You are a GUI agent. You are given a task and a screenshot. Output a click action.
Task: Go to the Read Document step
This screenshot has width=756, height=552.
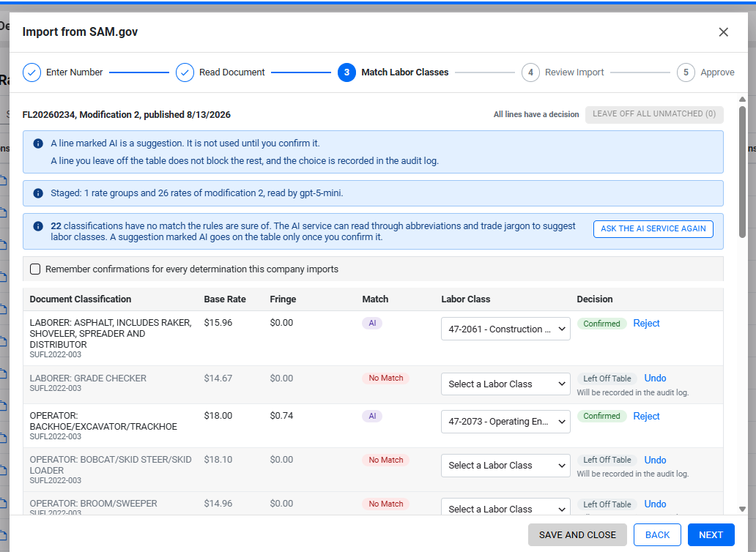(x=220, y=72)
